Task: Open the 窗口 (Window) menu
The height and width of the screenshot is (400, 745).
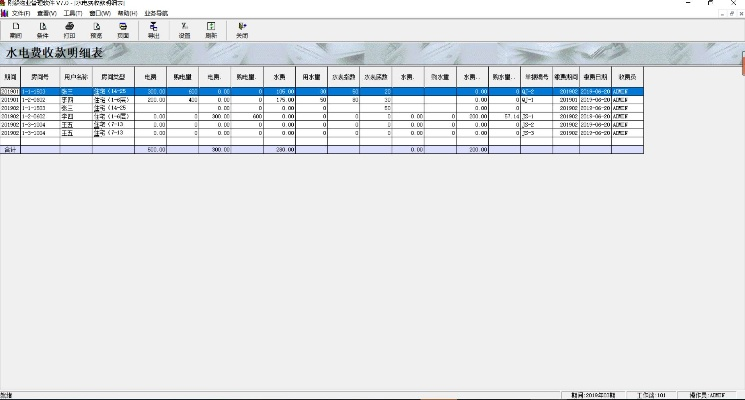Action: coord(100,13)
